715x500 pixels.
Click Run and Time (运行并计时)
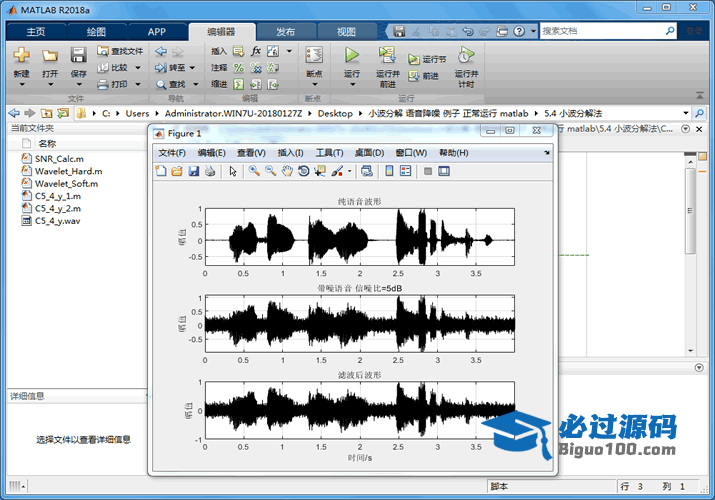tap(466, 67)
